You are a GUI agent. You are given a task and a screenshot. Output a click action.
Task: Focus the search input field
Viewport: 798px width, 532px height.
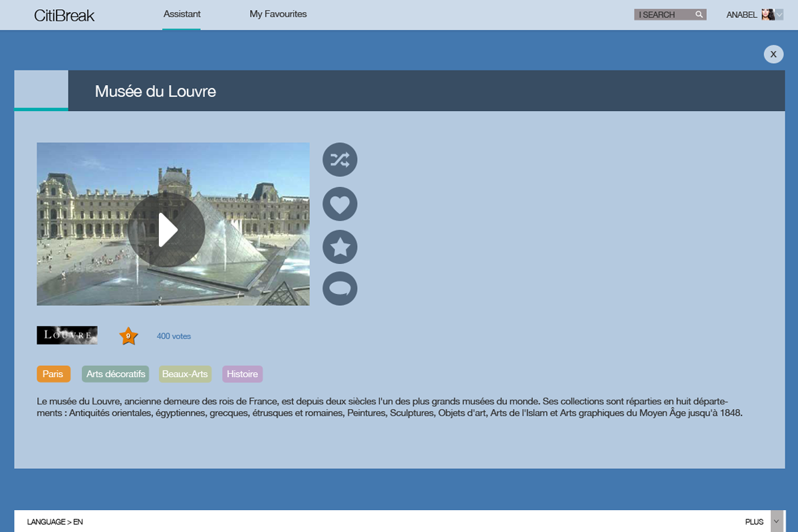[x=670, y=15]
